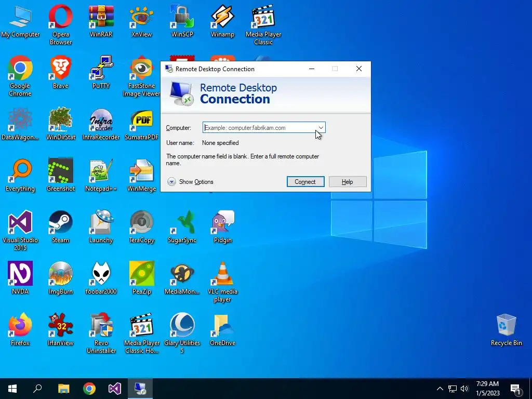This screenshot has height=399, width=532.
Task: Launch Firefox from the desktop
Action: click(20, 330)
